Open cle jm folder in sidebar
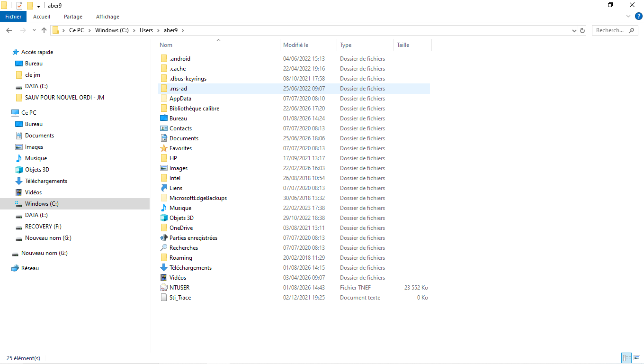Viewport: 644px width, 364px height. [x=33, y=75]
